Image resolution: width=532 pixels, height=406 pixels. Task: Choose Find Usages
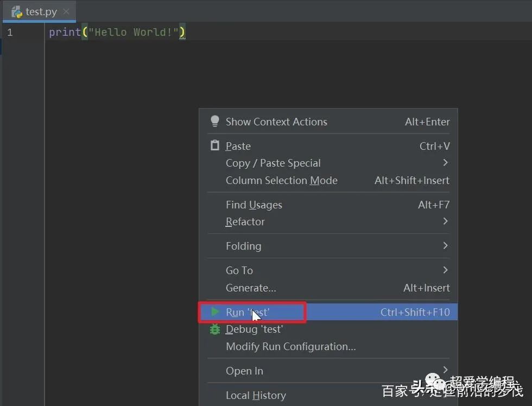coord(328,205)
